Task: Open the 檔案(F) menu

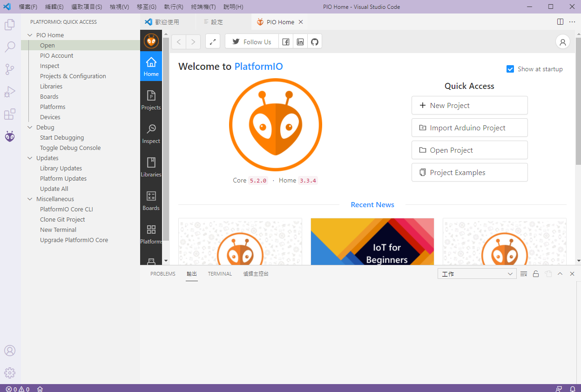Action: 28,7
